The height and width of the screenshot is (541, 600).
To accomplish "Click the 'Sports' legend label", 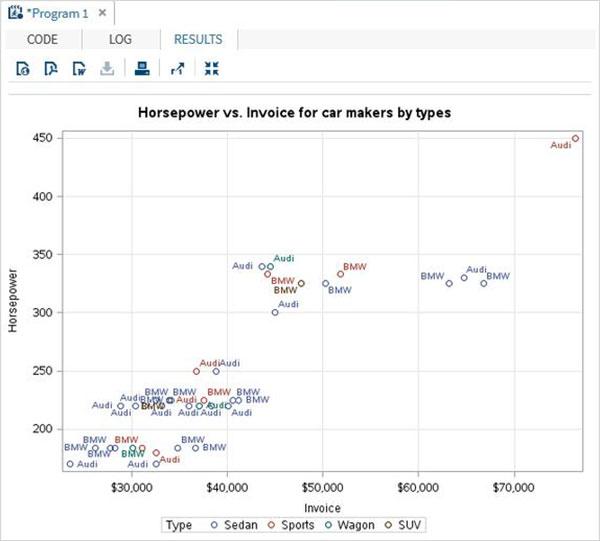I will (297, 525).
